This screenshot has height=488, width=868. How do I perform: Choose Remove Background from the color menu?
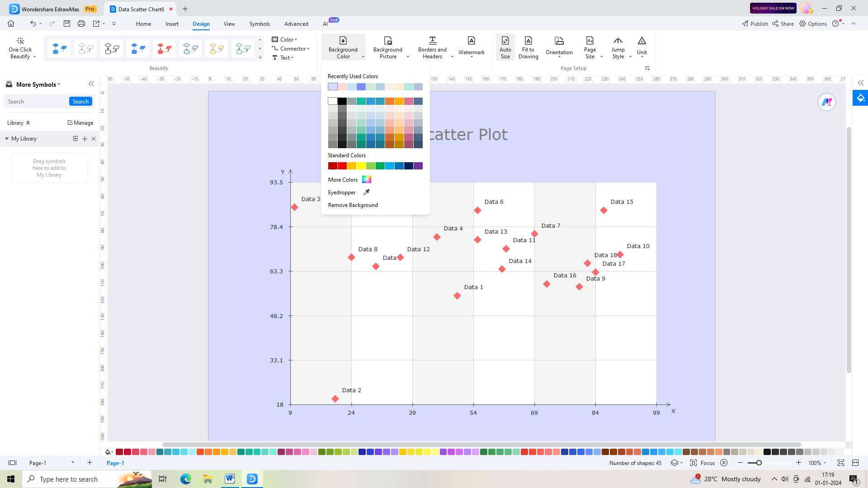click(353, 205)
